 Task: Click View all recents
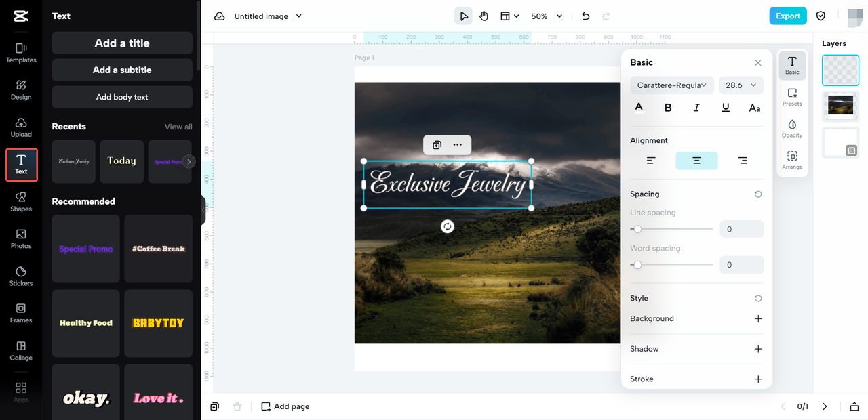(x=178, y=127)
